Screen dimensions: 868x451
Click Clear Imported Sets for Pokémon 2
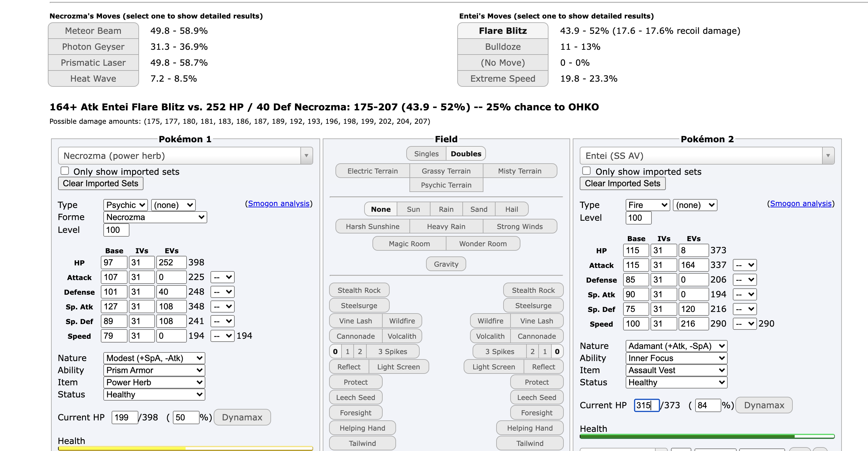pyautogui.click(x=622, y=183)
